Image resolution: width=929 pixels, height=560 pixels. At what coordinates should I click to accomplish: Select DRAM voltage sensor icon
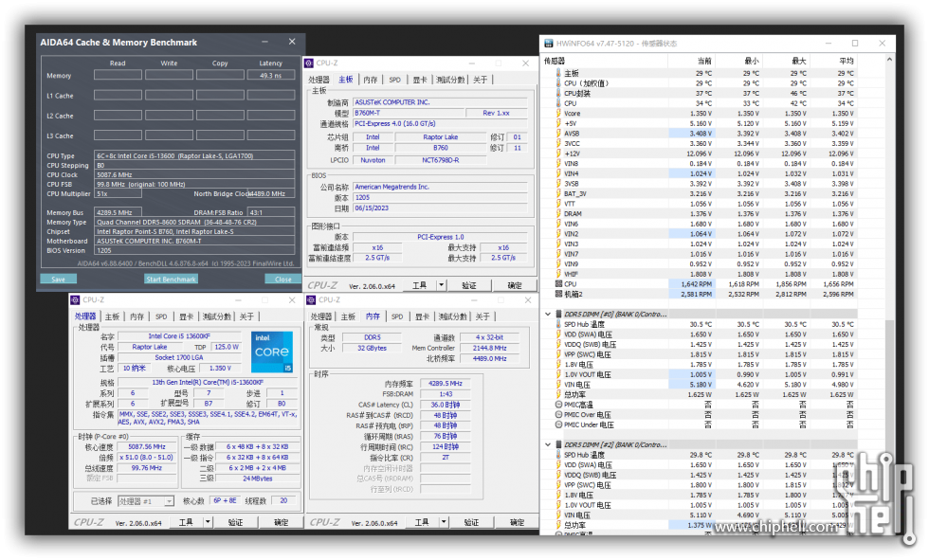(x=558, y=214)
